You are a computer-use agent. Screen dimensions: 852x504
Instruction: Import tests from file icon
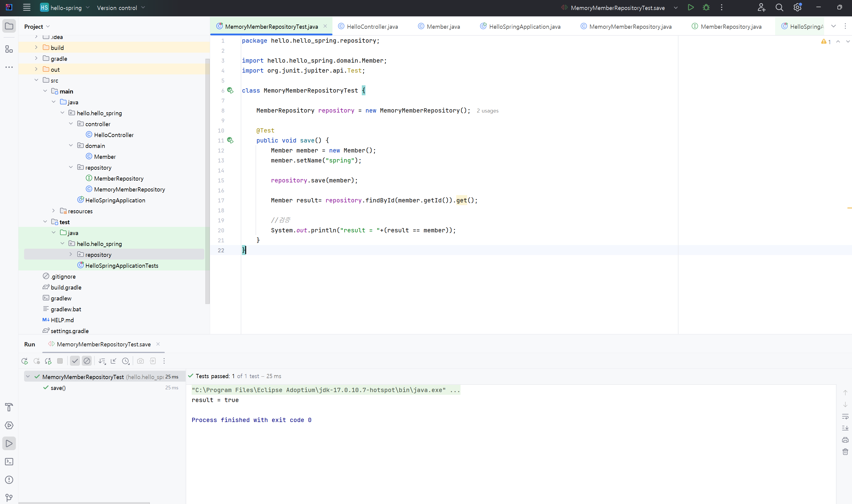(x=114, y=361)
